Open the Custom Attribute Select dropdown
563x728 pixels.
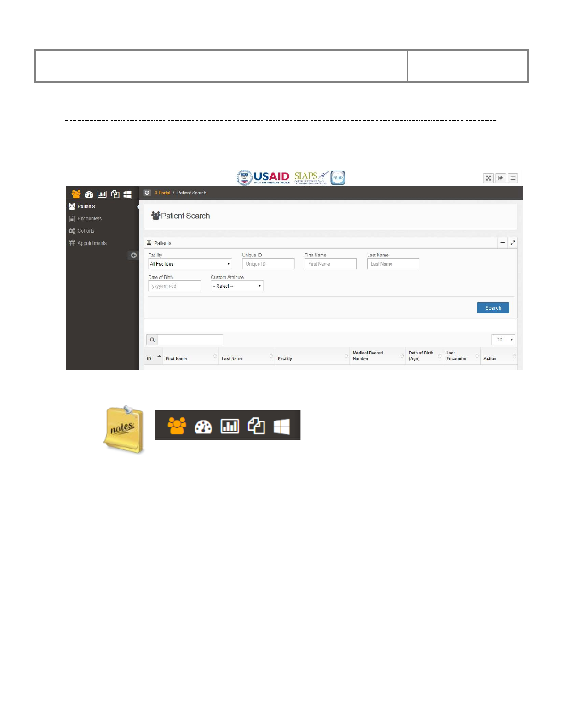coord(237,286)
